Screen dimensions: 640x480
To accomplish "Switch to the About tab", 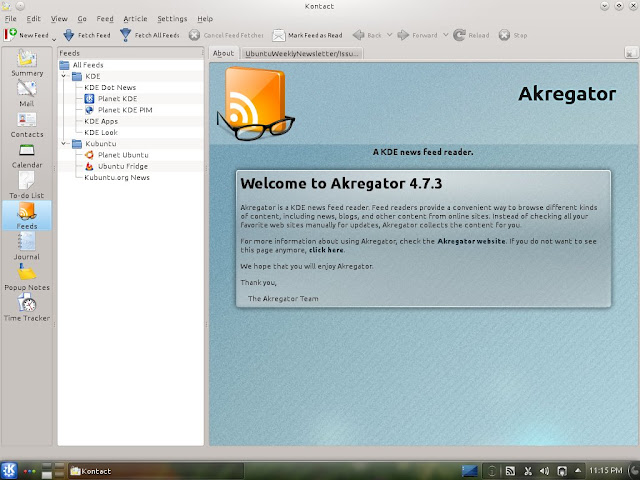I will 223,53.
